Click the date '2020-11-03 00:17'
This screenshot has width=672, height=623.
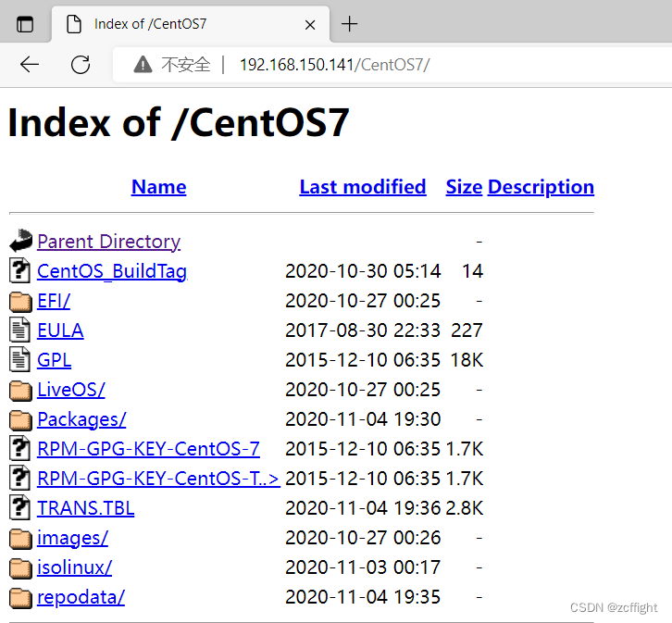point(363,567)
